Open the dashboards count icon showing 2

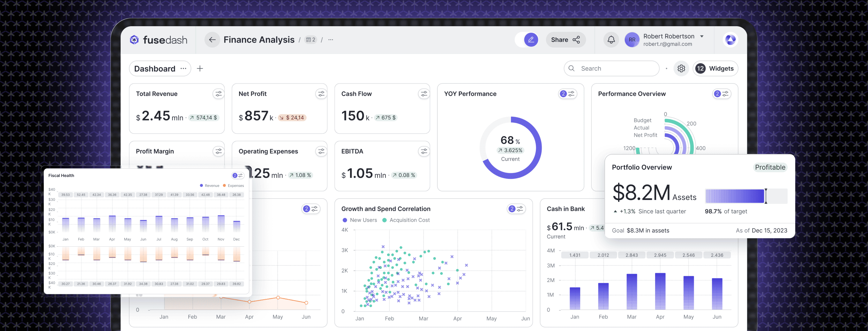pyautogui.click(x=311, y=40)
